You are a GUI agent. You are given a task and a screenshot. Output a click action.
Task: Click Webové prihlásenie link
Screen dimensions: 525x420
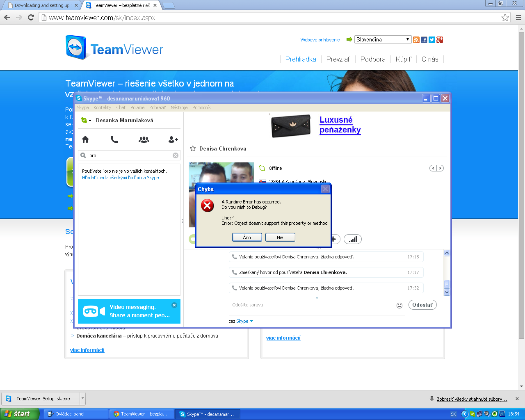coord(320,40)
